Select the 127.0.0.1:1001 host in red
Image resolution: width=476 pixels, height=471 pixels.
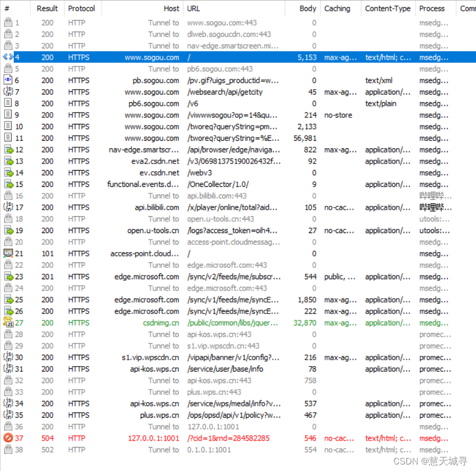154,438
